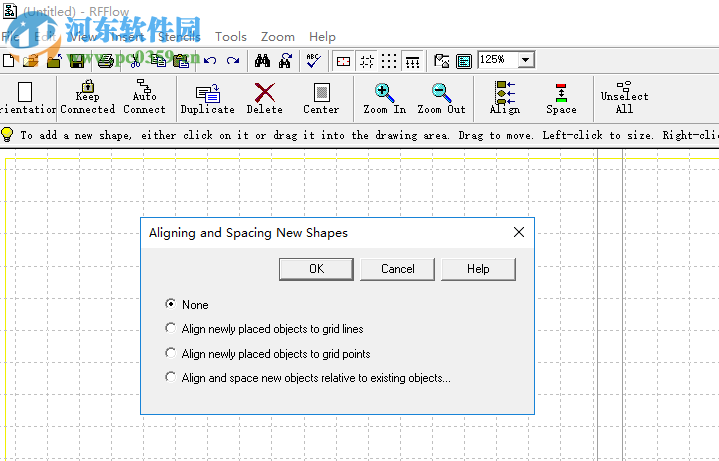
Task: Click the Duplicate toolbar button
Action: 207,98
